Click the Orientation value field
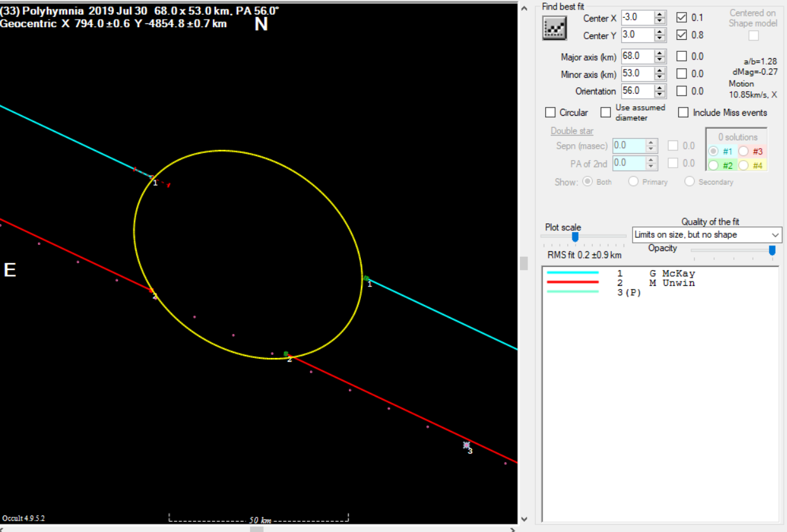The height and width of the screenshot is (532, 787). [x=638, y=90]
